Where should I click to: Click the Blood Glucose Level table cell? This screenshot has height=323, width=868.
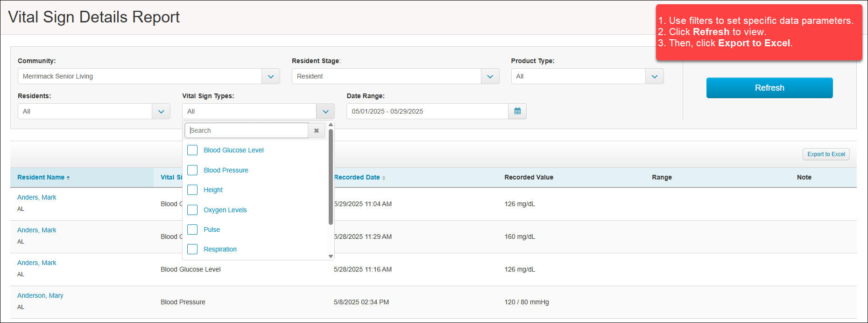click(191, 269)
